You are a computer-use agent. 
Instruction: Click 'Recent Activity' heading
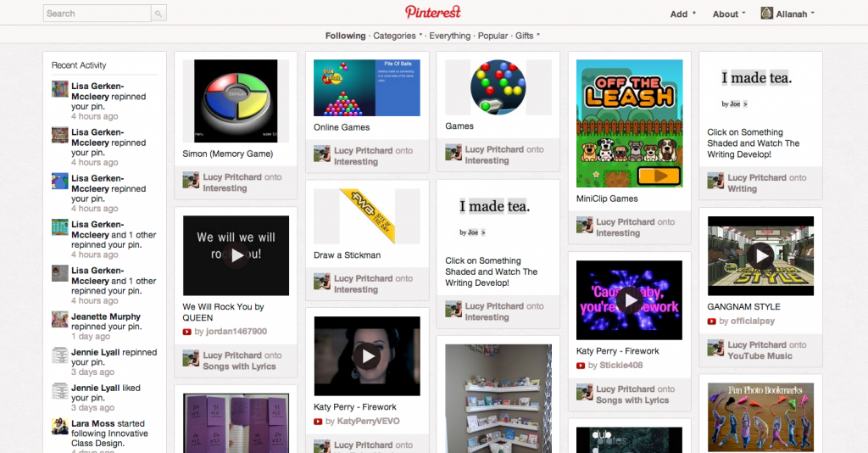point(79,64)
